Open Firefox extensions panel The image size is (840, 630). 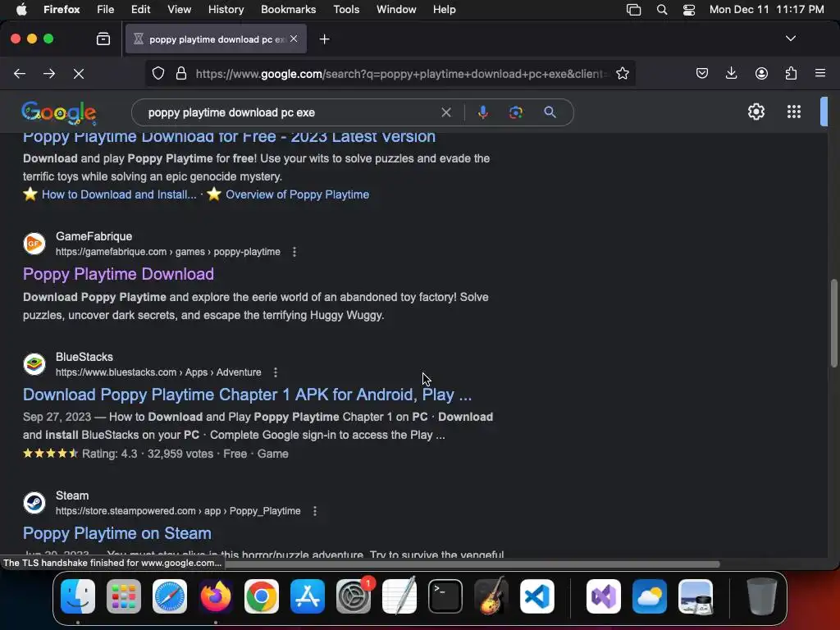791,73
